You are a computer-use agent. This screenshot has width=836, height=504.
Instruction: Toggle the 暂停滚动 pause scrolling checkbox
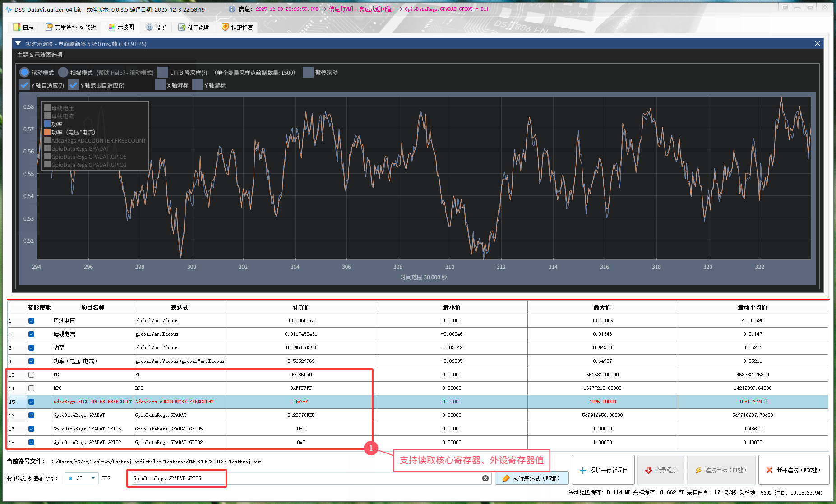pyautogui.click(x=308, y=73)
